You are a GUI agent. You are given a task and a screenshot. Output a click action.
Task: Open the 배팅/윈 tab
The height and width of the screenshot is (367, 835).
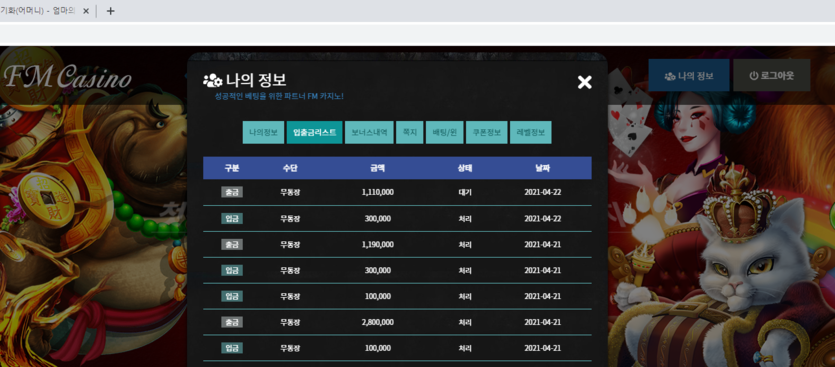(x=444, y=132)
